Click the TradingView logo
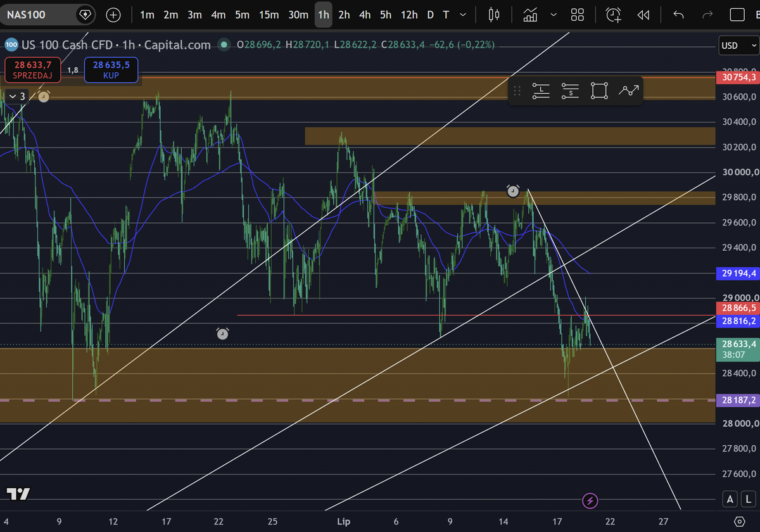 (17, 494)
